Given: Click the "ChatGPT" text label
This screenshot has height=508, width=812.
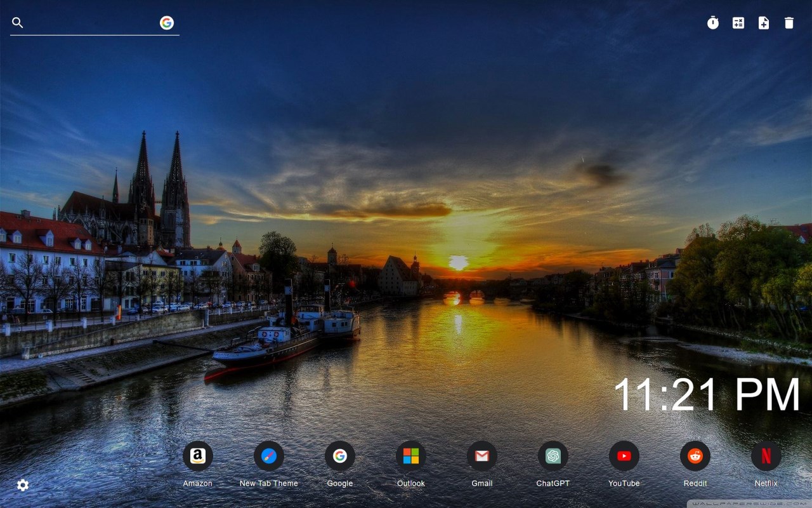Looking at the screenshot, I should click(553, 483).
